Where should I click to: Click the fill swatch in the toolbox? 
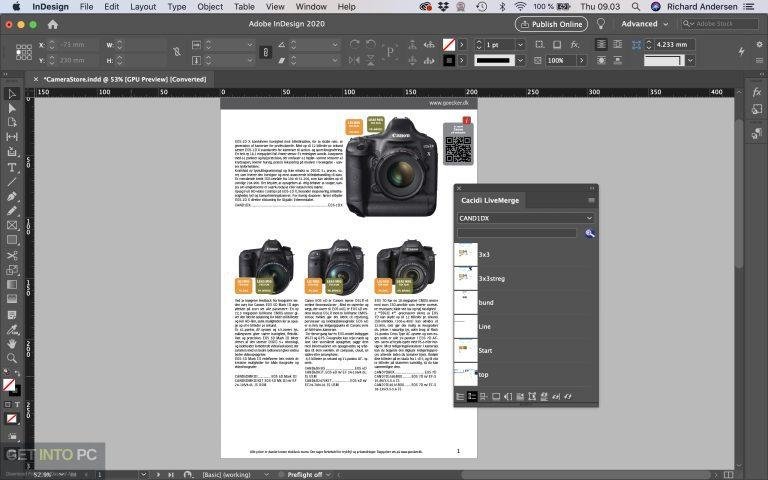9,385
